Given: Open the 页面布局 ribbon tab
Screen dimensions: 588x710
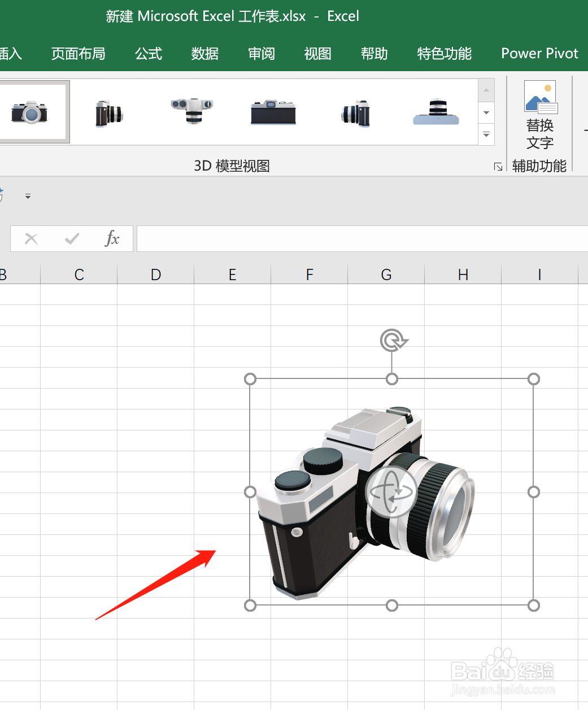Looking at the screenshot, I should click(79, 54).
